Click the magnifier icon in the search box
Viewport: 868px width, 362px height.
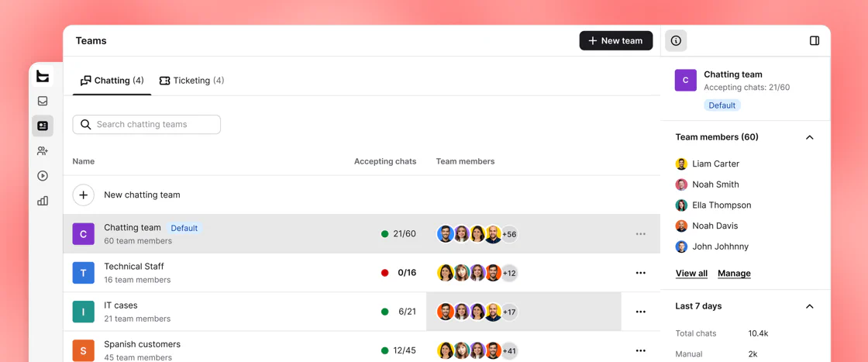click(86, 125)
